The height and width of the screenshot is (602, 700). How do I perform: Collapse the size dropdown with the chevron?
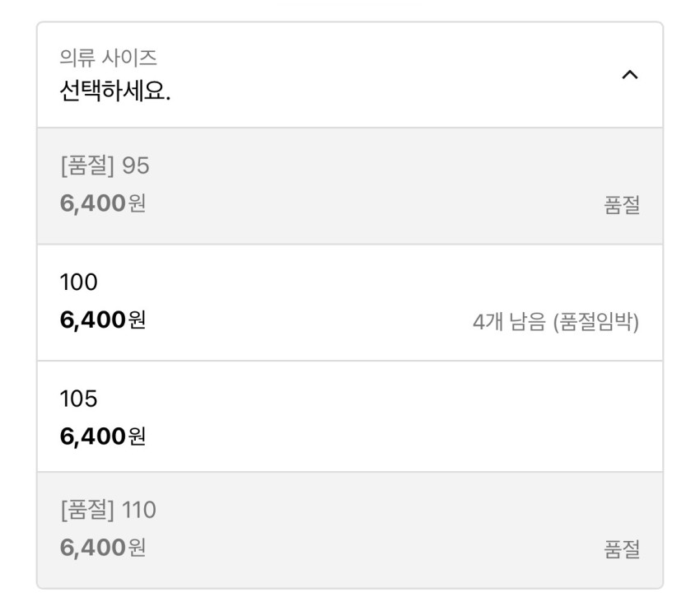629,75
